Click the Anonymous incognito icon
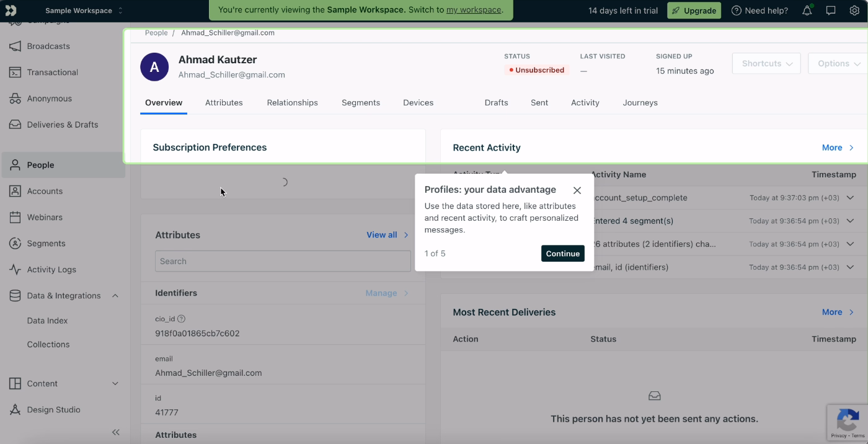This screenshot has height=444, width=868. coord(15,99)
